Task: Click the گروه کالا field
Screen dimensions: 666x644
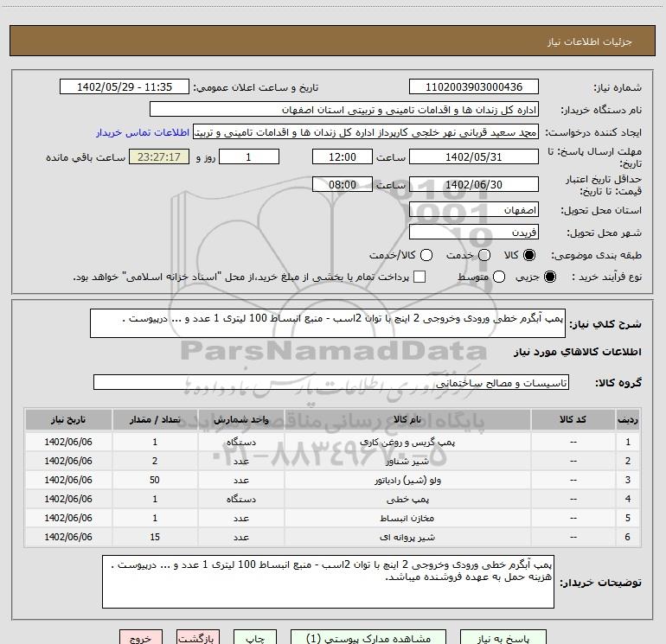Action: pos(330,382)
